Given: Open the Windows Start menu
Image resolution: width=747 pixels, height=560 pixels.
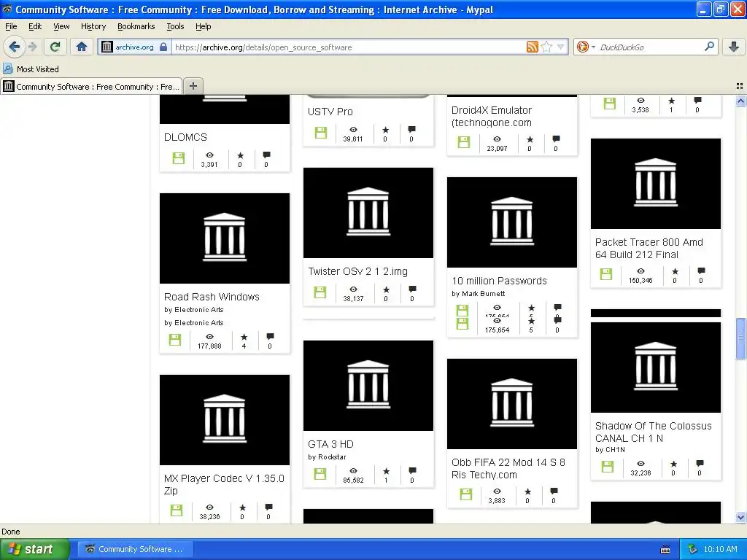Looking at the screenshot, I should [34, 549].
